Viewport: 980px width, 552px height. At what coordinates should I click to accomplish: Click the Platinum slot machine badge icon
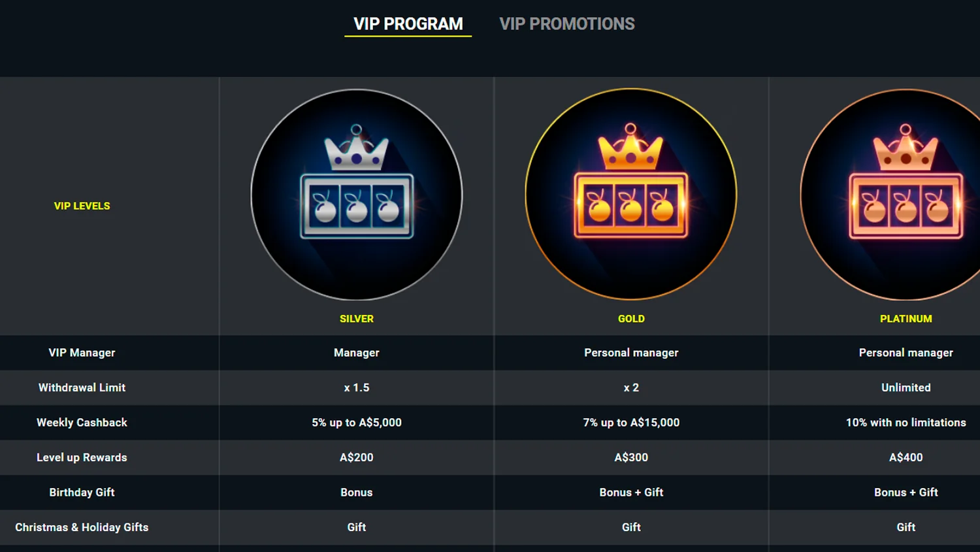[x=906, y=195]
